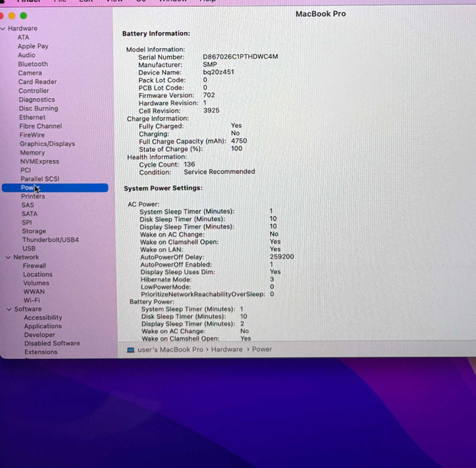Image resolution: width=476 pixels, height=468 pixels.
Task: Click the Service Recommended condition text
Action: click(x=219, y=172)
